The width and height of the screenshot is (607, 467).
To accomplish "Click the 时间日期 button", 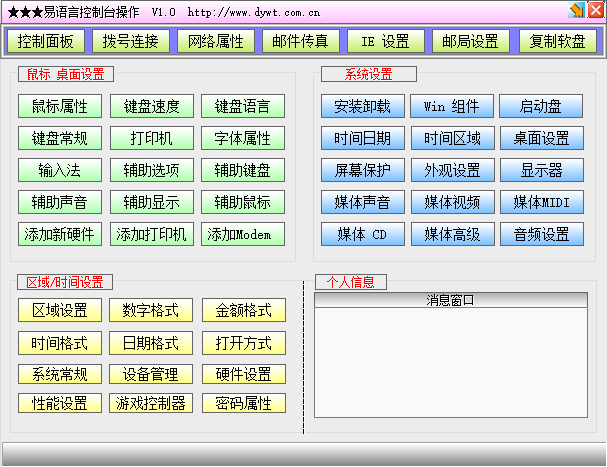I will [x=362, y=139].
